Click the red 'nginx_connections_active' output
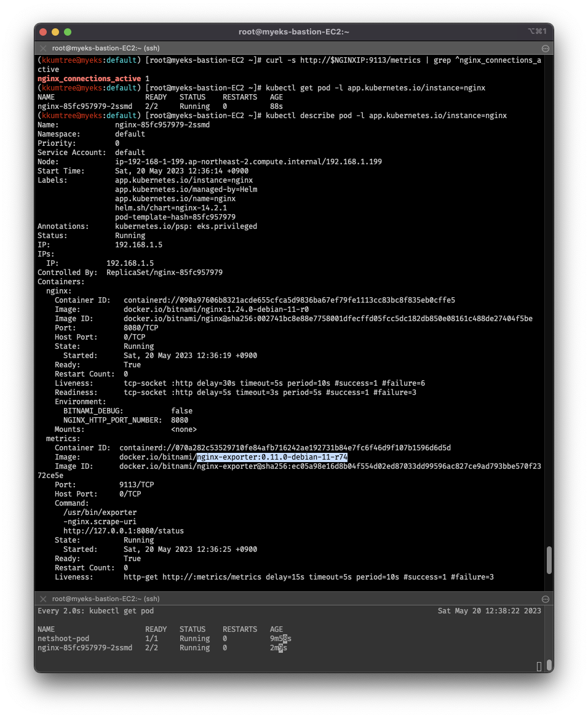 [89, 79]
